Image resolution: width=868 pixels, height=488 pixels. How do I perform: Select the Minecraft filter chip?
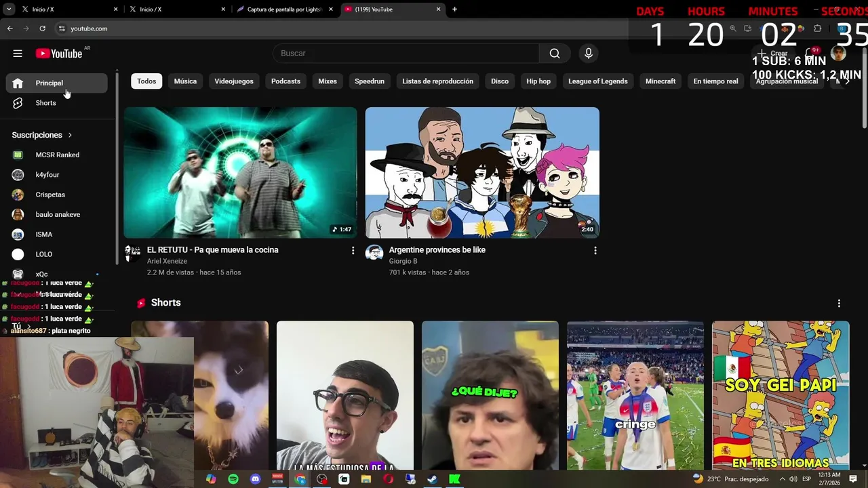(x=660, y=81)
